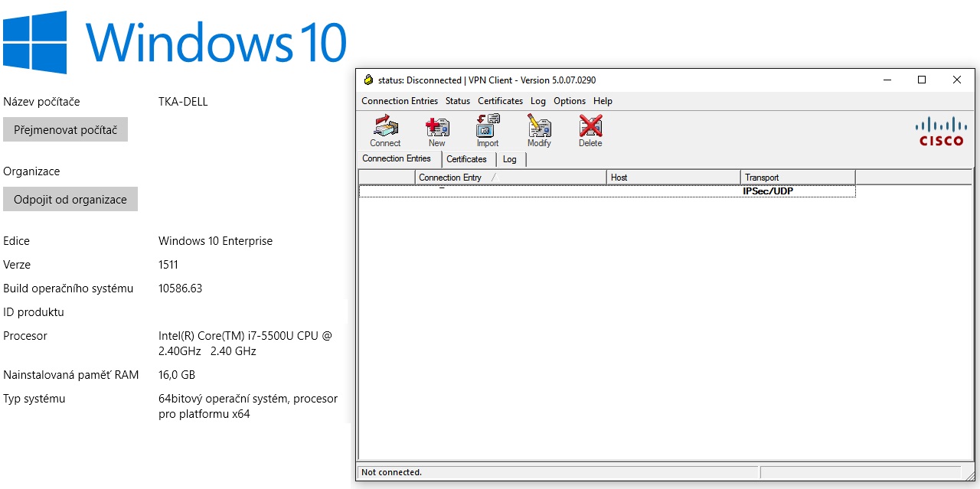Image resolution: width=980 pixels, height=489 pixels.
Task: Click the Windows 10 logo
Action: tap(175, 42)
